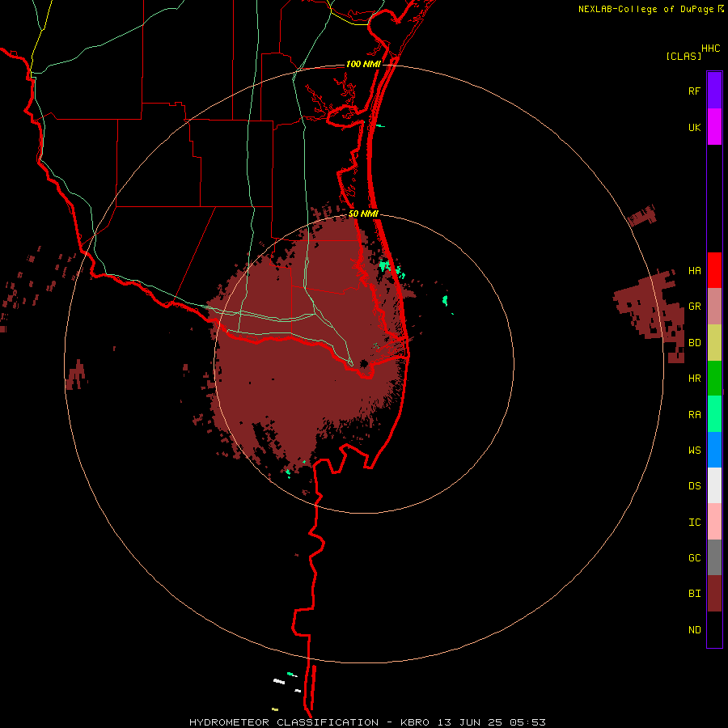This screenshot has width=728, height=728.
Task: Click the BD yellow legend swatch
Action: click(714, 343)
